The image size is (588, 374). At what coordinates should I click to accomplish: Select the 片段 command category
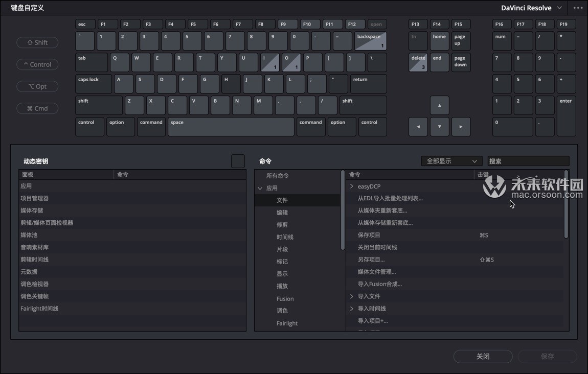point(297,249)
